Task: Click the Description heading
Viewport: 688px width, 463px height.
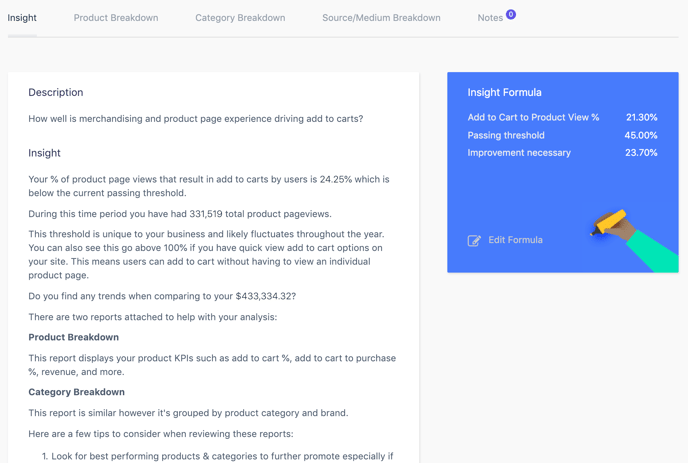Action: (56, 93)
